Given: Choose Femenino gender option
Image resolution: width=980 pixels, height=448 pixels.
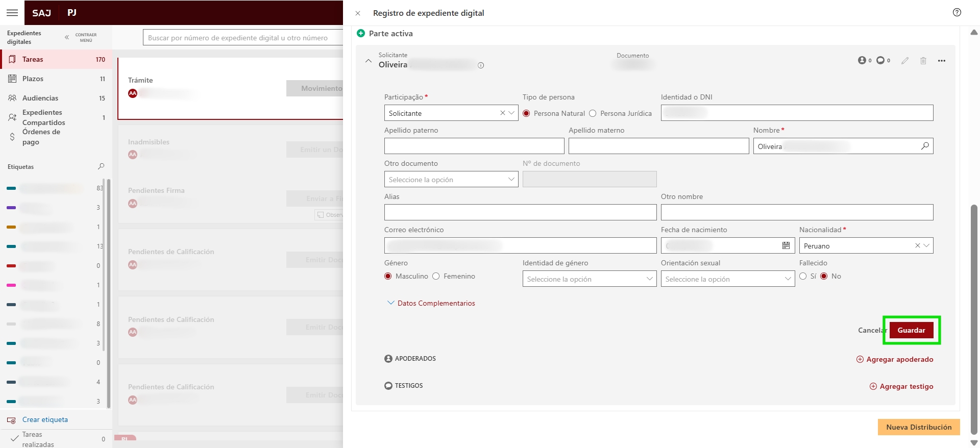Looking at the screenshot, I should (x=436, y=277).
